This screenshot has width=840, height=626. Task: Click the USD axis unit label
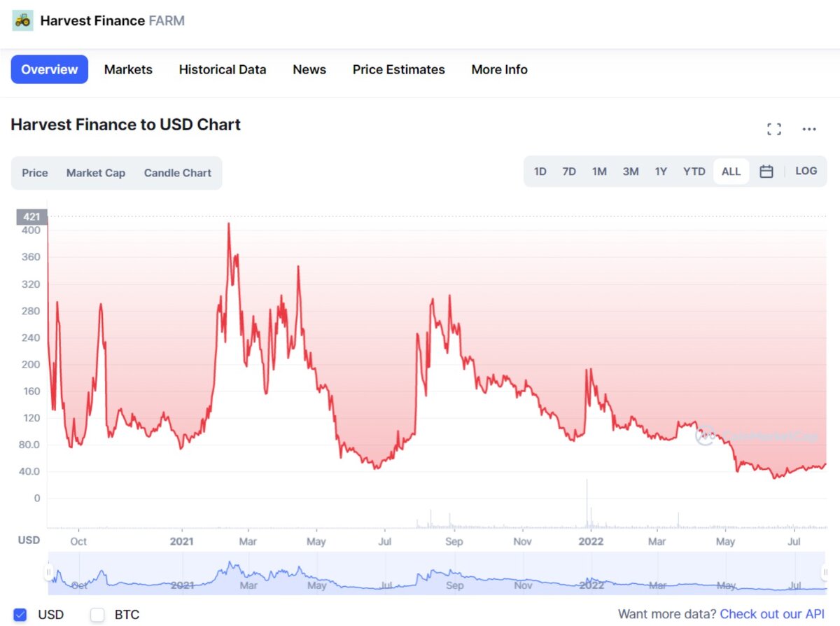[x=29, y=540]
